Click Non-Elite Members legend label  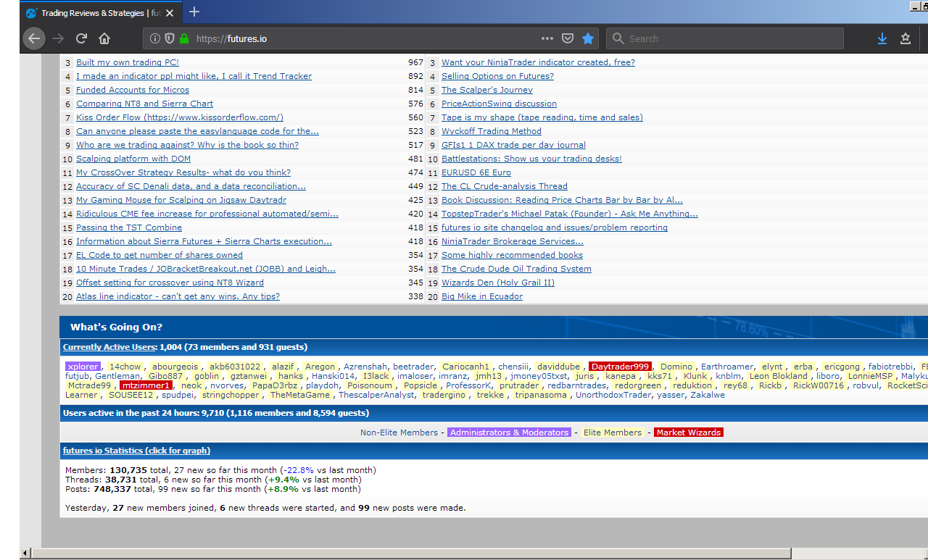[399, 432]
